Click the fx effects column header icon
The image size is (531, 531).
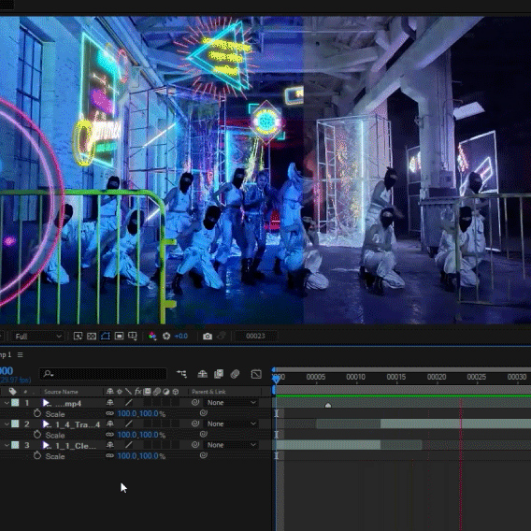point(137,391)
